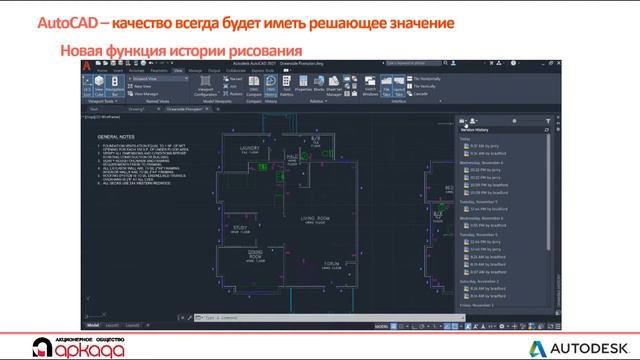The height and width of the screenshot is (360, 640).
Task: Open the Unsaved View dropdown
Action: [x=158, y=78]
